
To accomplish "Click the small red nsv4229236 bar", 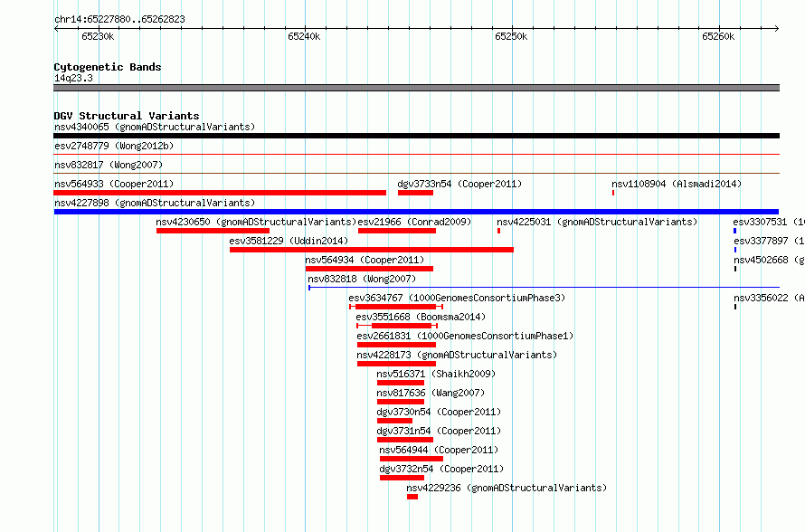I will click(412, 497).
